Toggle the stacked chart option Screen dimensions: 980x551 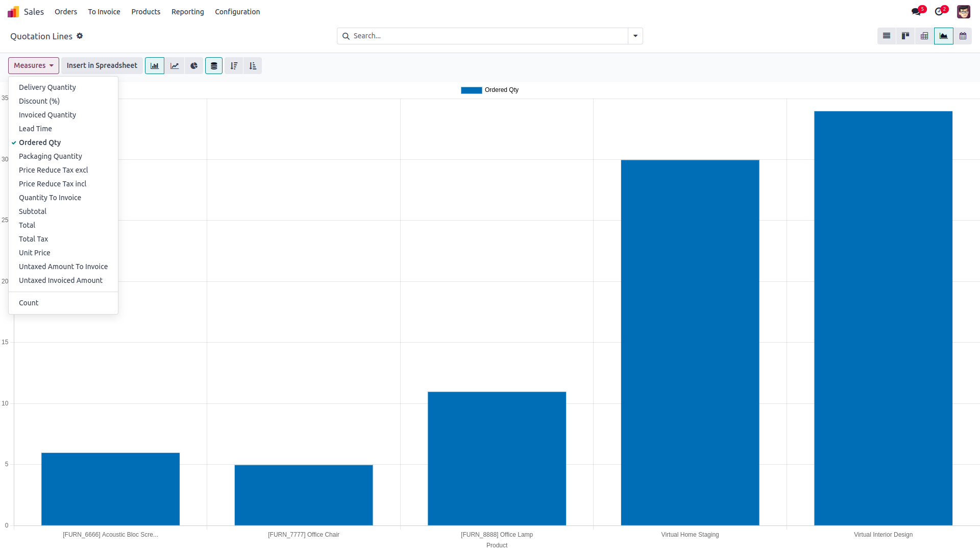[214, 66]
